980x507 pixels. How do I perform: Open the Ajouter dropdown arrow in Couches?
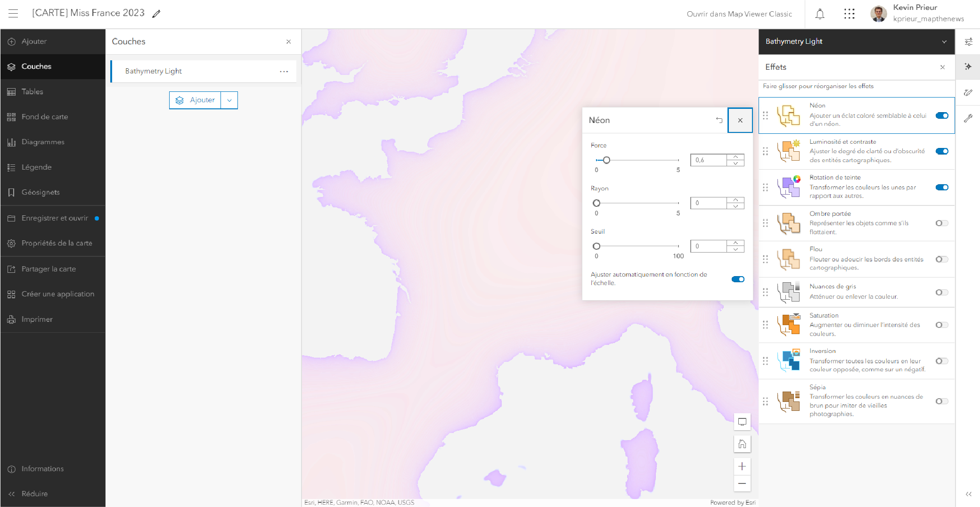click(229, 100)
